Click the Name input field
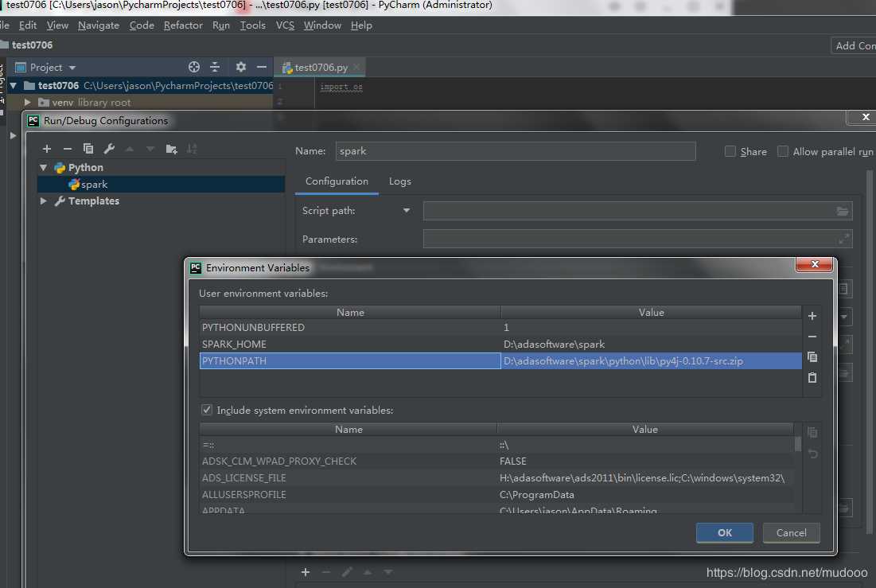The image size is (876, 588). tap(515, 151)
